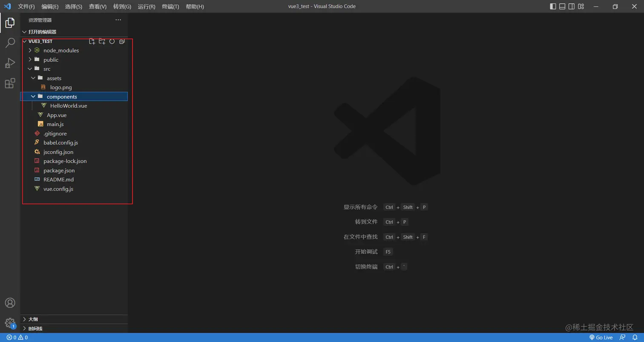Toggle the secondary side bar layout icon
Image resolution: width=644 pixels, height=342 pixels.
click(572, 6)
